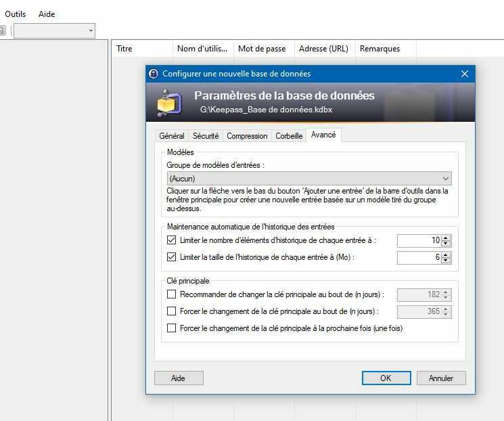
Task: Confirm settings with the OK button
Action: 386,378
